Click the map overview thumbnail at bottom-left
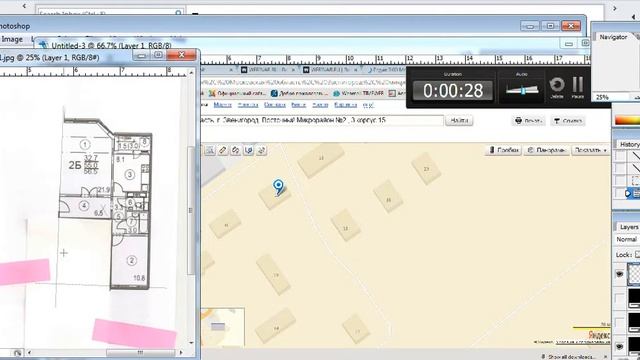640x360 pixels. [222, 327]
